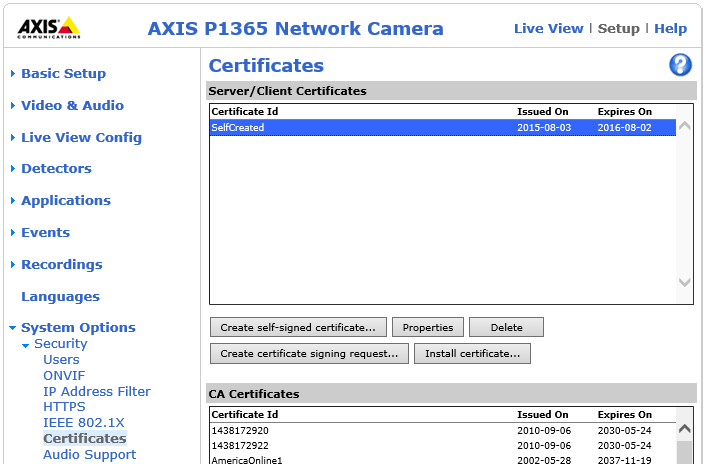
Task: Collapse the Security submenu
Action: click(61, 344)
